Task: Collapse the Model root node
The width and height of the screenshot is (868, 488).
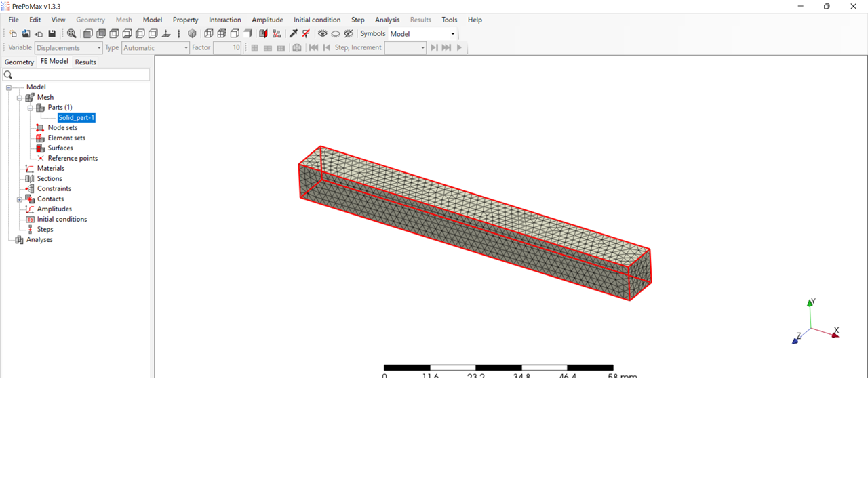Action: 9,87
